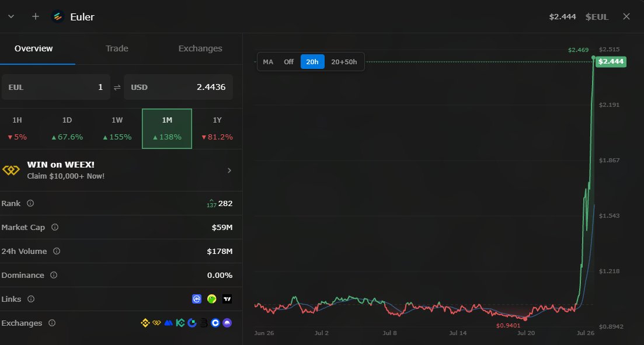Click the Euler coin logo
The height and width of the screenshot is (345, 644).
(57, 16)
